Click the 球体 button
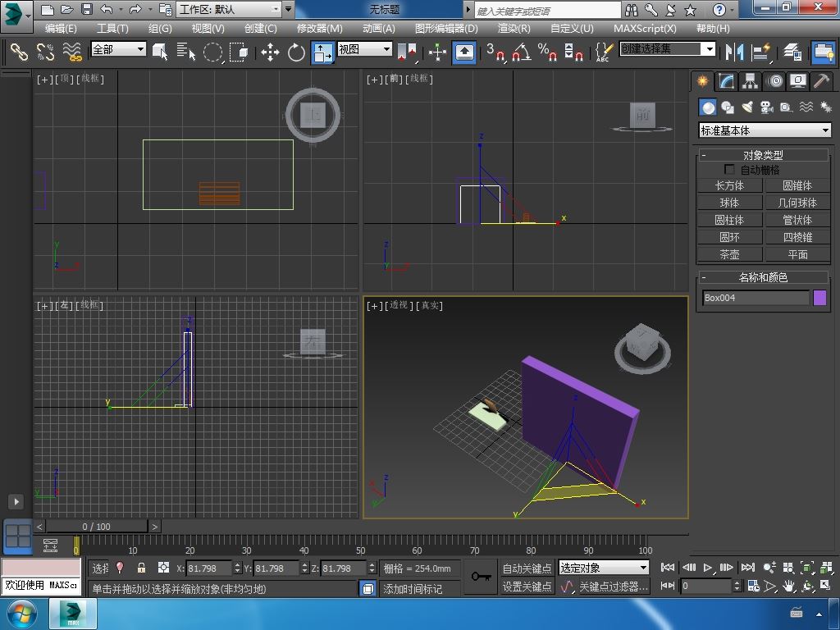840x630 pixels. click(729, 203)
